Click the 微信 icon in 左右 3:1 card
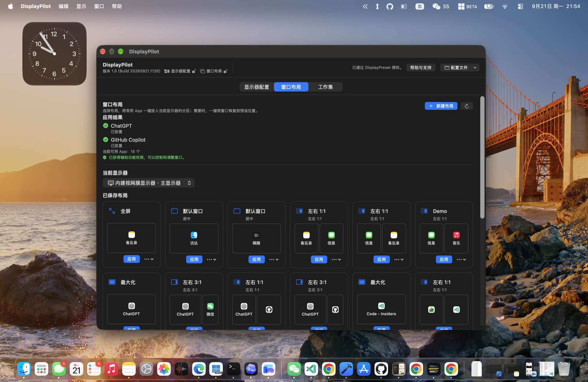588x382 pixels. pyautogui.click(x=210, y=306)
